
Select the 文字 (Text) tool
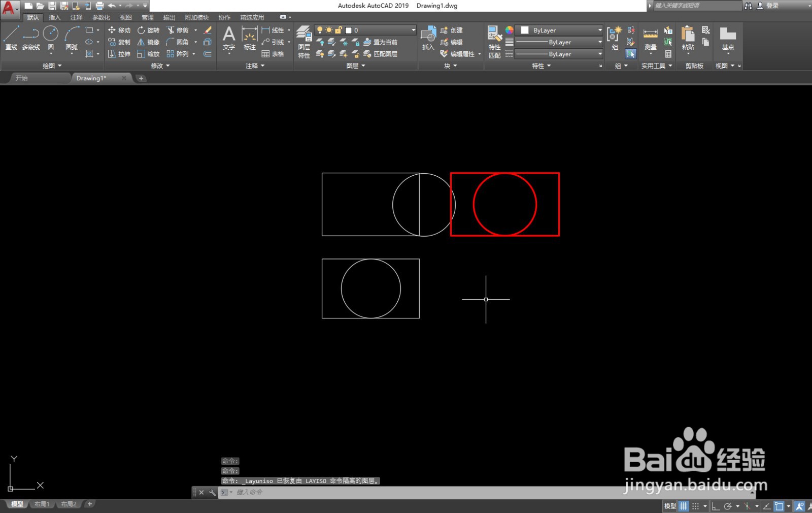tap(229, 38)
